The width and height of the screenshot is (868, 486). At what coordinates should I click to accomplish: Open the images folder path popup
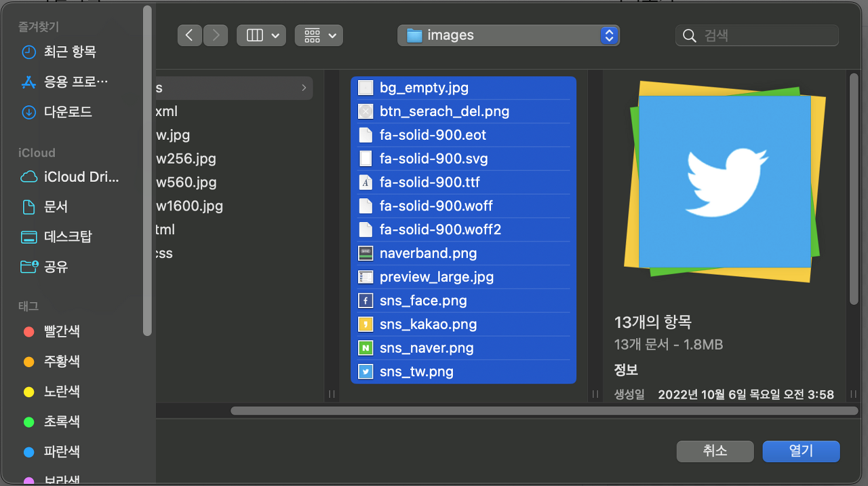(509, 35)
